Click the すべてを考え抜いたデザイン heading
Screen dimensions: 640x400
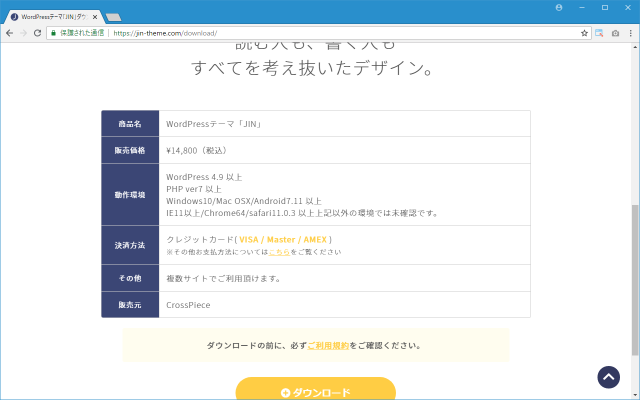point(313,68)
